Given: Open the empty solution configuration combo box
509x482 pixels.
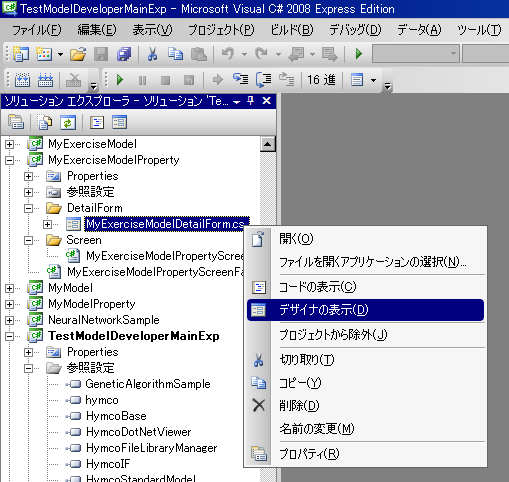Looking at the screenshot, I should (416, 54).
